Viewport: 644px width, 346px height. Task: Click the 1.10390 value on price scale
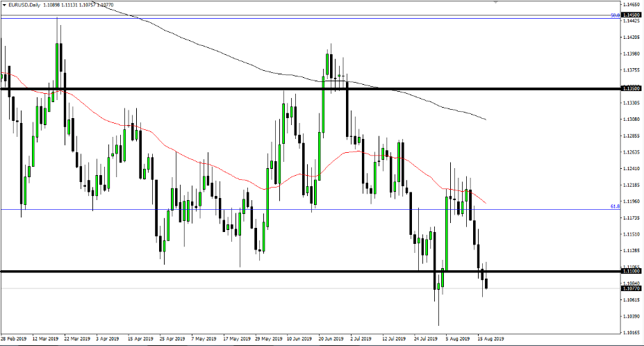tap(631, 316)
